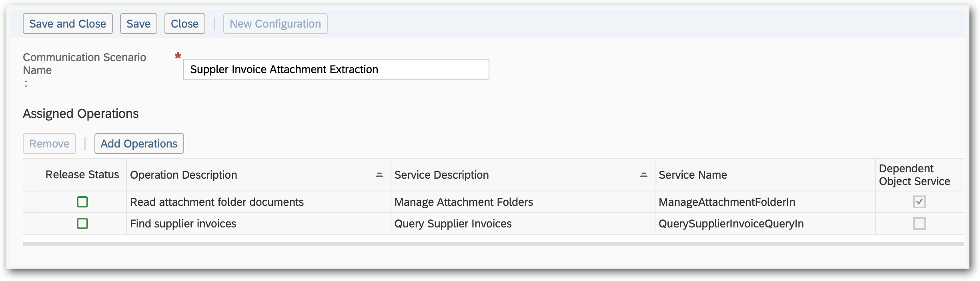This screenshot has width=980, height=281.
Task: Click the Assigned Operations section heading
Action: point(80,113)
